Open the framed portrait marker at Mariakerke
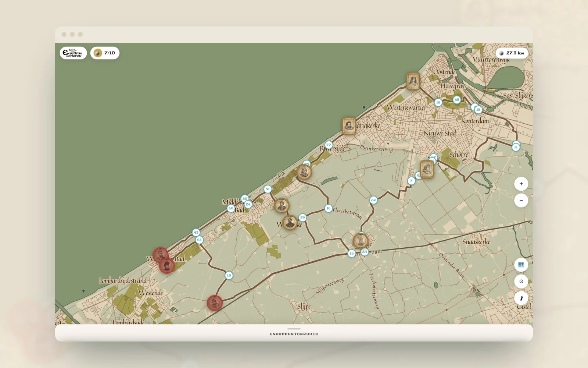 point(349,126)
